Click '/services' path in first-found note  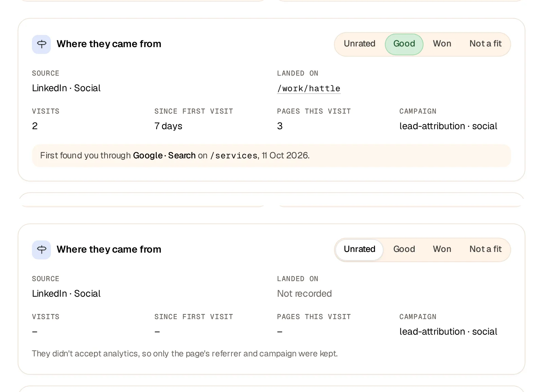click(234, 156)
